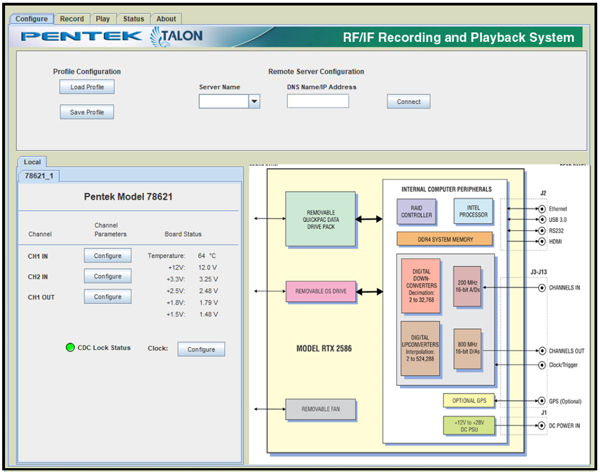Click the +2.5V reading 2.48 V
600x472 pixels.
(208, 291)
